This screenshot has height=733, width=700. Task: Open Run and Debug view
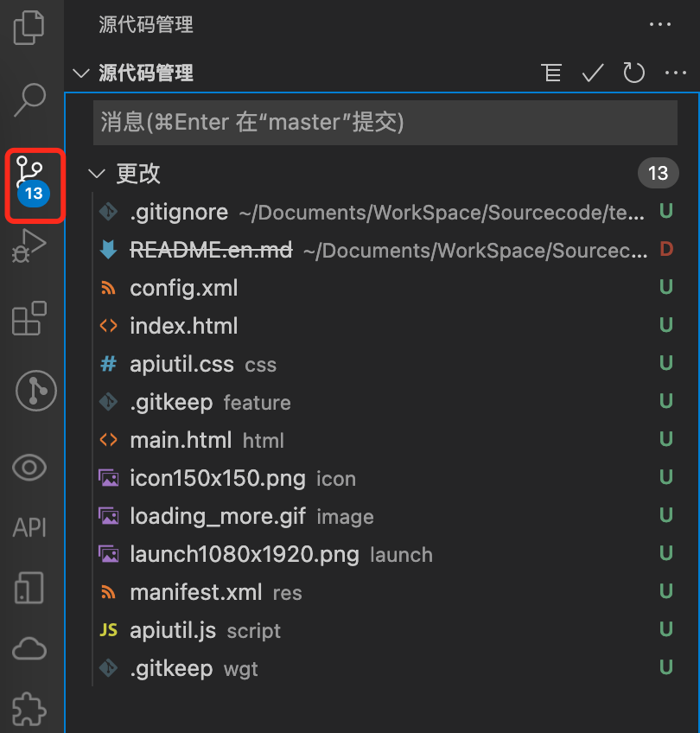[x=30, y=245]
